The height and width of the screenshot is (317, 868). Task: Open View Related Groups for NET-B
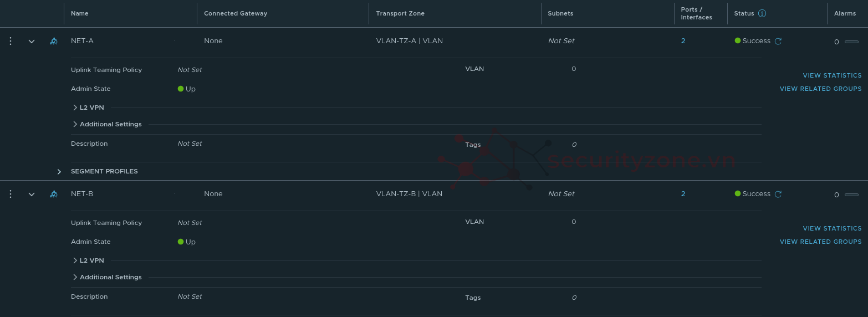point(820,242)
